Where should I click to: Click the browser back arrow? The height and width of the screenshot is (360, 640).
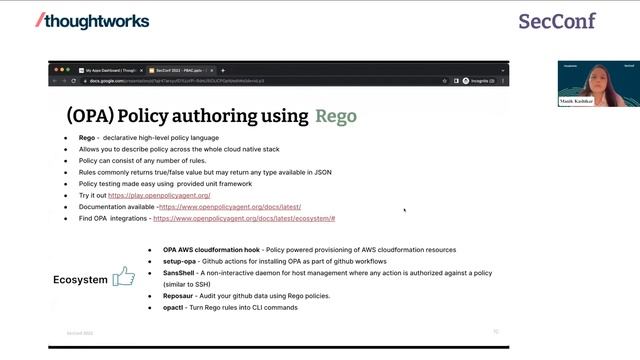pos(55,81)
